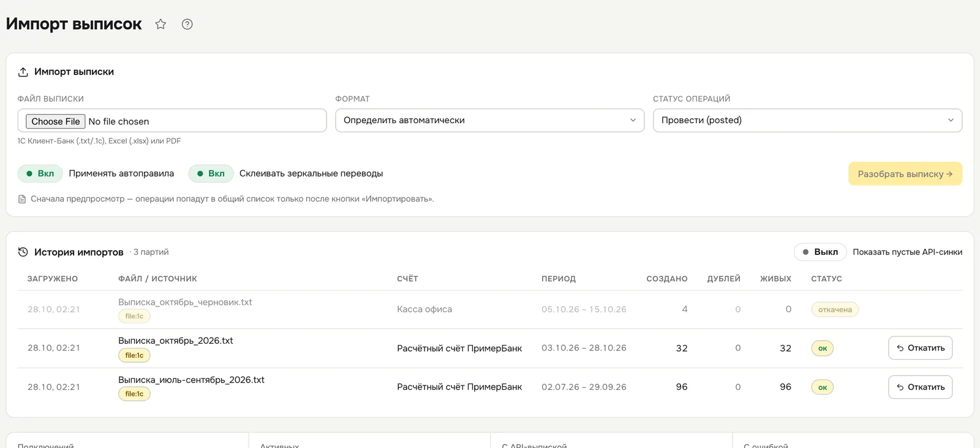Click the Choose File button
The image size is (980, 448).
coord(56,121)
